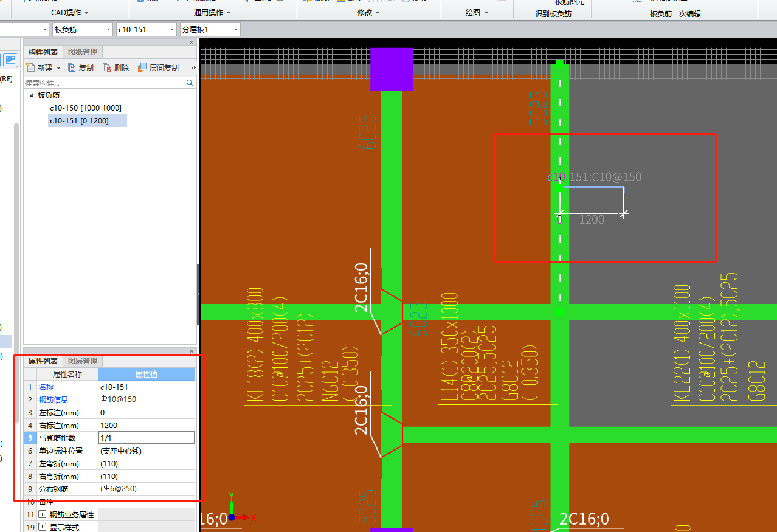Click the 单边标注位置 value (支座中心线)
Viewport: 777px width, 532px height.
tap(147, 451)
